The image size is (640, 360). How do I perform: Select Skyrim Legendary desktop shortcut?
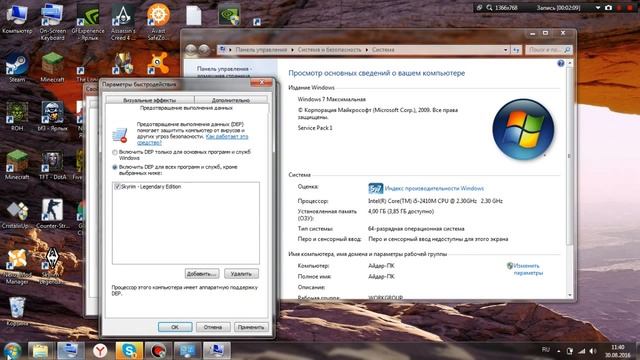click(52, 266)
